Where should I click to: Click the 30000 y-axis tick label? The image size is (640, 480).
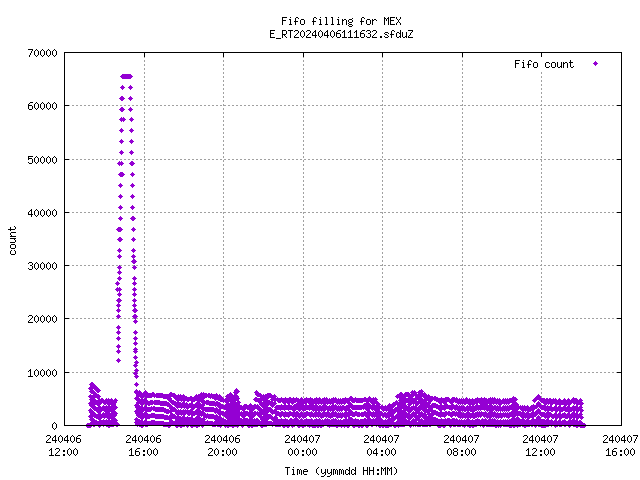coord(42,266)
